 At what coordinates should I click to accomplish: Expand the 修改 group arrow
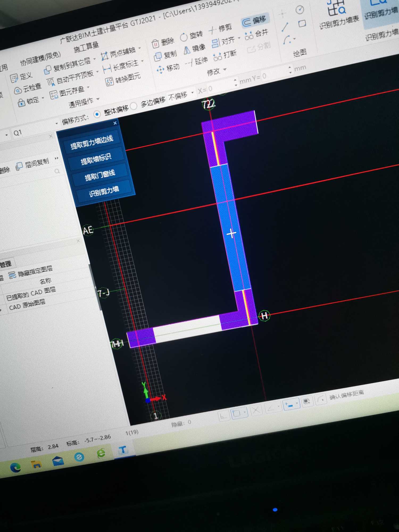[x=225, y=69]
